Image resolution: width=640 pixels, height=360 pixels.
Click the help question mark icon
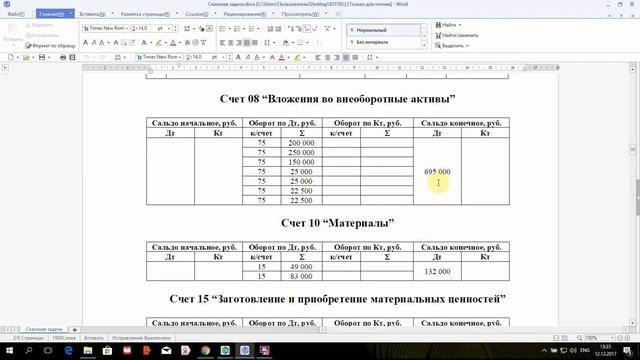click(x=621, y=16)
